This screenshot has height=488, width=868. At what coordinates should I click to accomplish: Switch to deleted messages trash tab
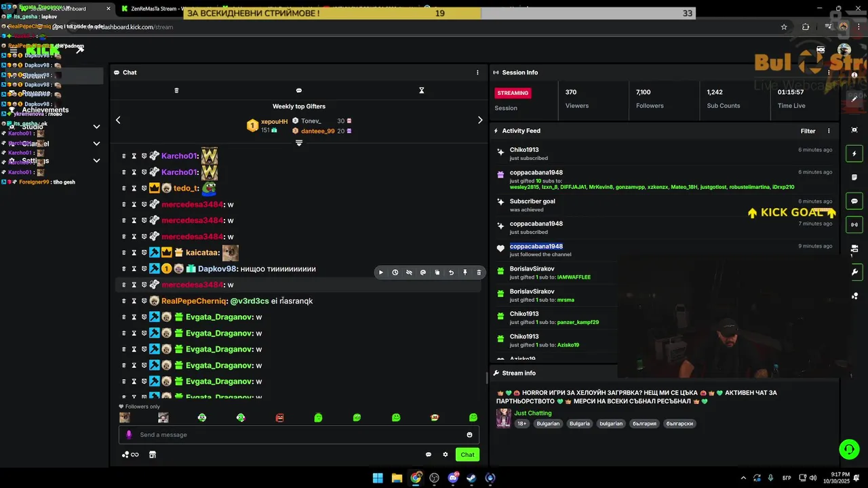click(176, 90)
